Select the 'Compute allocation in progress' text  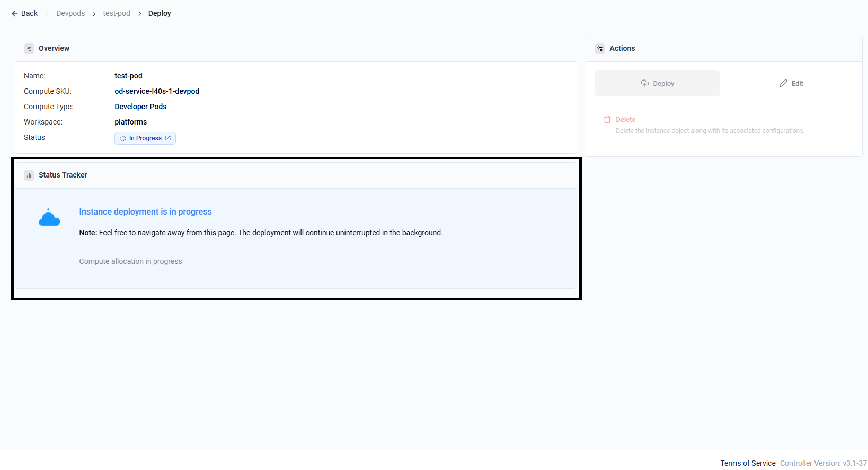(130, 261)
